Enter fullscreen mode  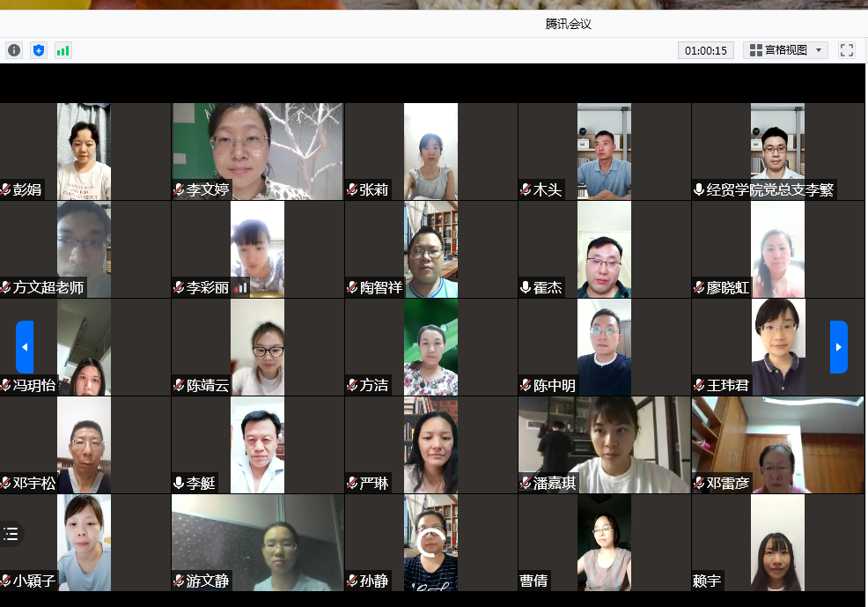[847, 50]
